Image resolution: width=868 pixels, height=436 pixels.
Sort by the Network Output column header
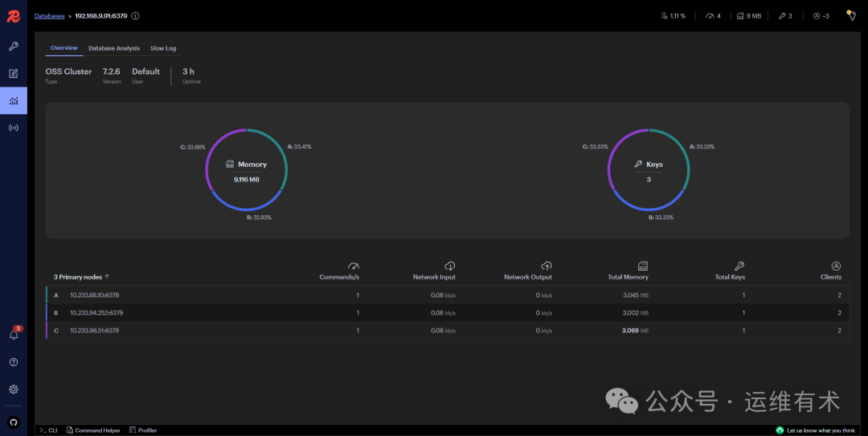coord(527,277)
